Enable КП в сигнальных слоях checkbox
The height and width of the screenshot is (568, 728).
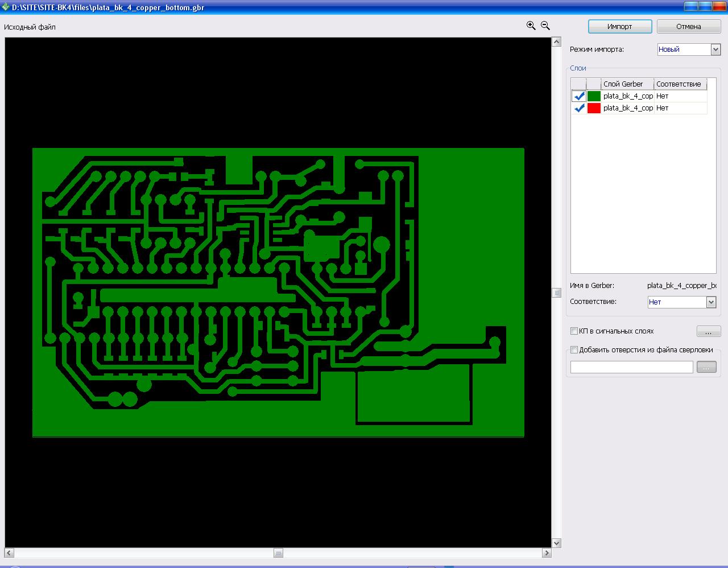click(x=574, y=331)
